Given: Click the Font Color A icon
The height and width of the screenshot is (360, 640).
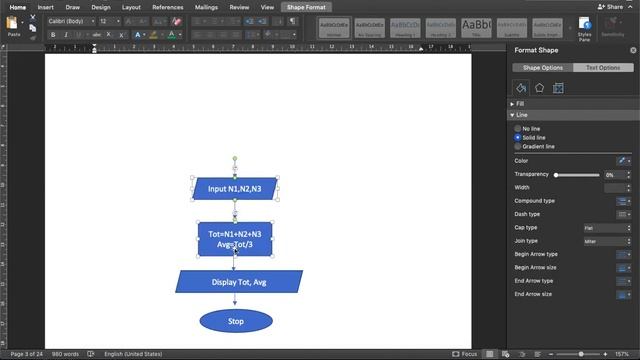Looking at the screenshot, I should (x=172, y=35).
